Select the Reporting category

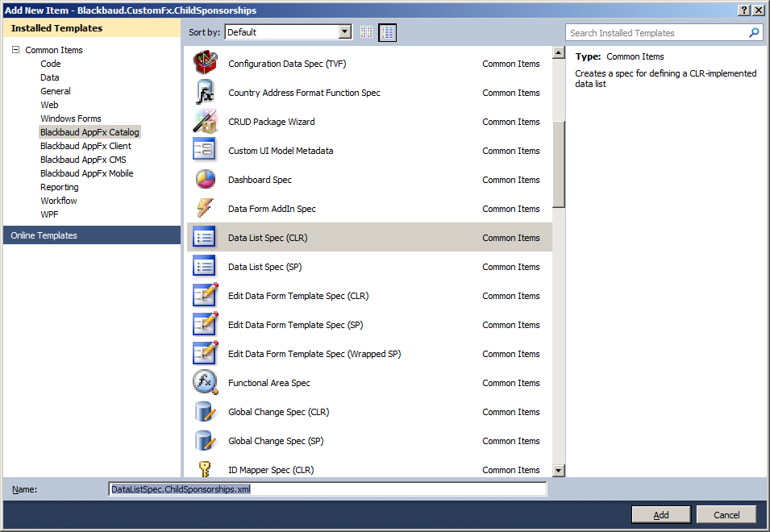click(x=60, y=188)
